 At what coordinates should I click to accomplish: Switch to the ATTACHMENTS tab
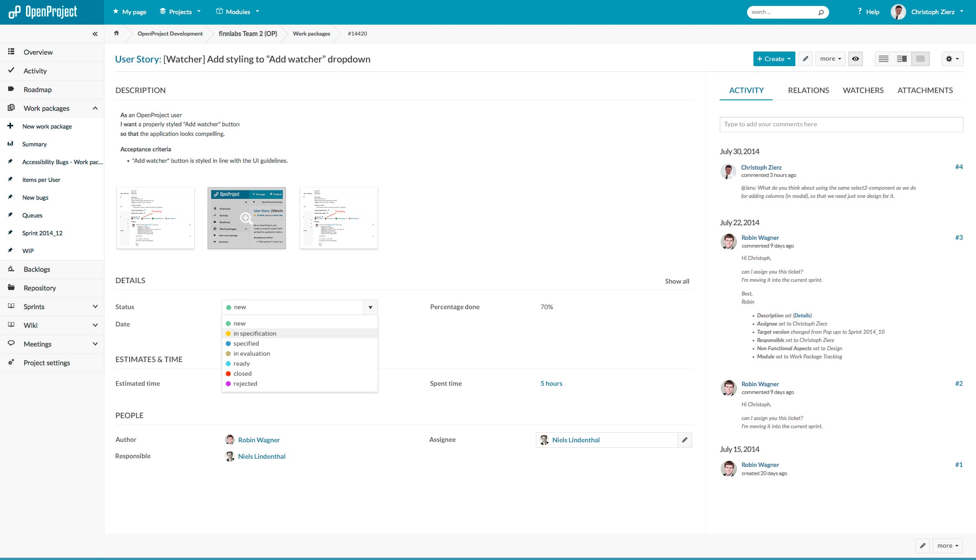pyautogui.click(x=925, y=91)
